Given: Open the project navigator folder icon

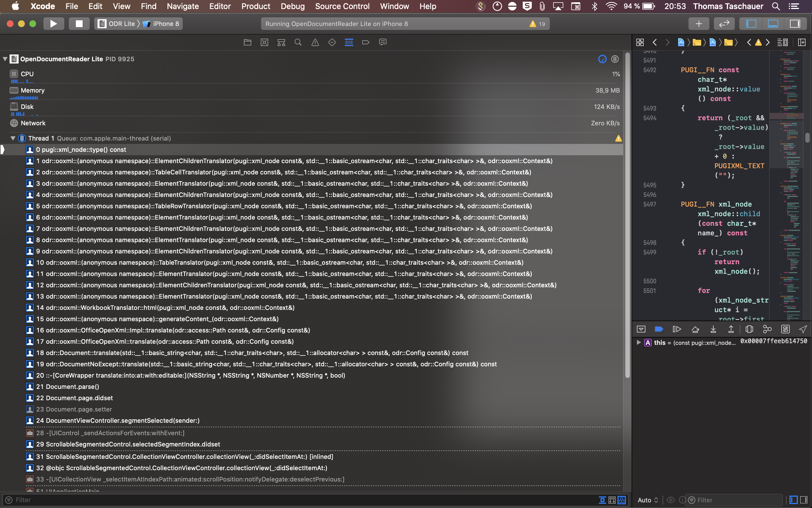Looking at the screenshot, I should click(x=247, y=42).
